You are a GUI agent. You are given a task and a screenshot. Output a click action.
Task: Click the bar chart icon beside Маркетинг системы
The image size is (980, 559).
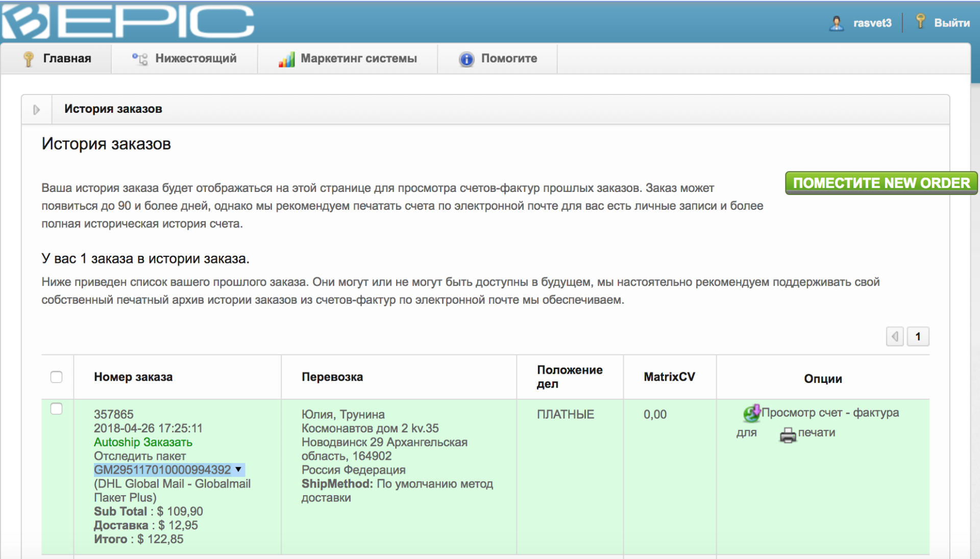[286, 59]
